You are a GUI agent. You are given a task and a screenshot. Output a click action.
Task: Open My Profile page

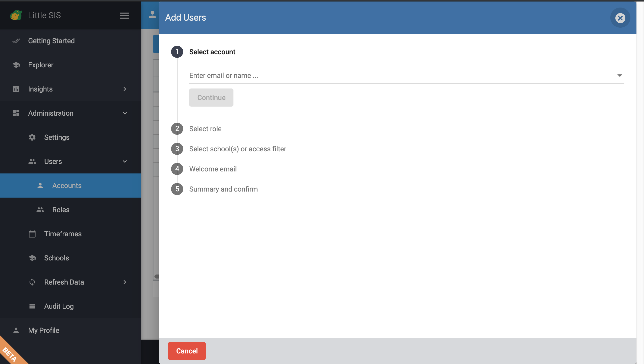click(44, 330)
